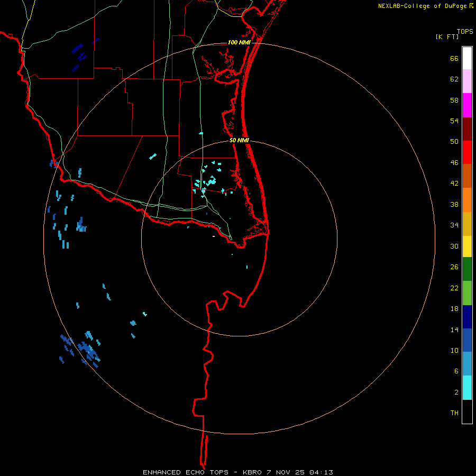Click the "30" legend value

point(454,246)
